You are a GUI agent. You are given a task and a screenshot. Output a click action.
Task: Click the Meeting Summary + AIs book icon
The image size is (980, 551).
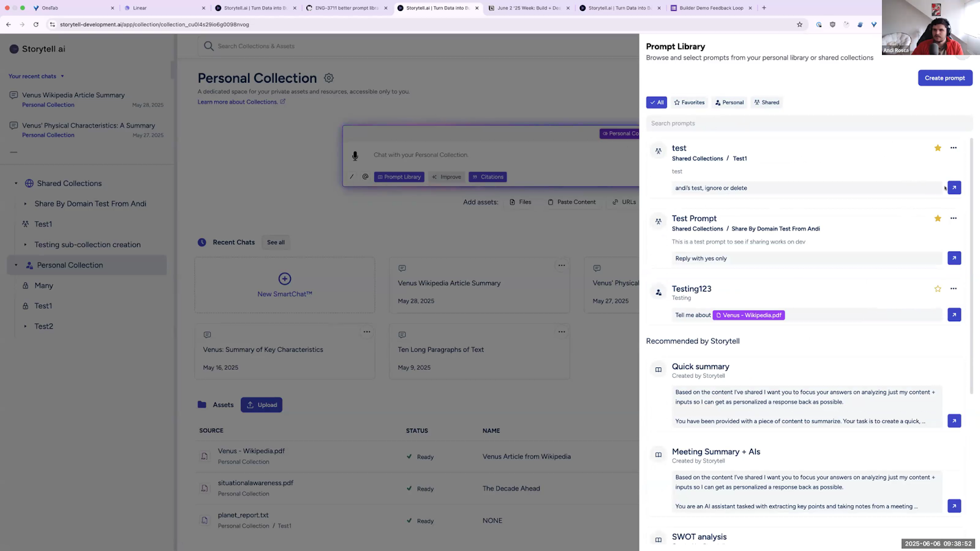[658, 454]
